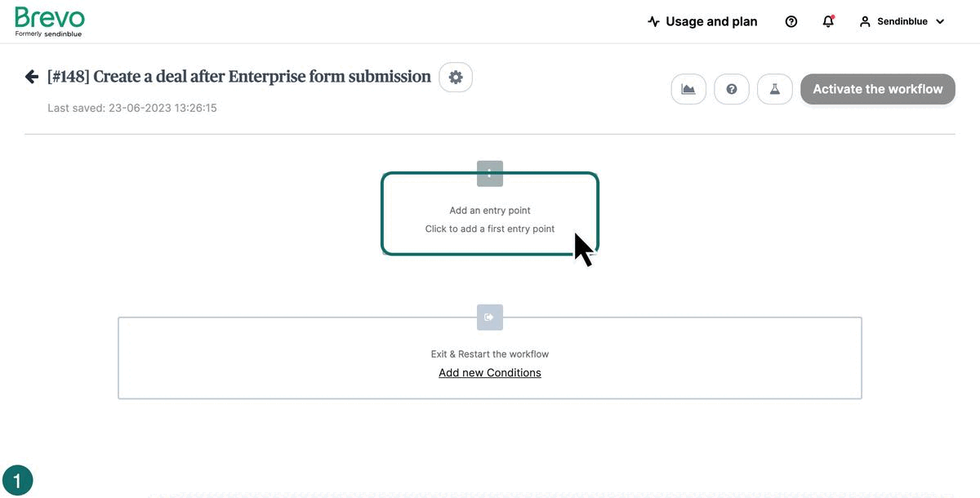The height and width of the screenshot is (498, 980).
Task: Click the help circle icon in header
Action: click(791, 22)
